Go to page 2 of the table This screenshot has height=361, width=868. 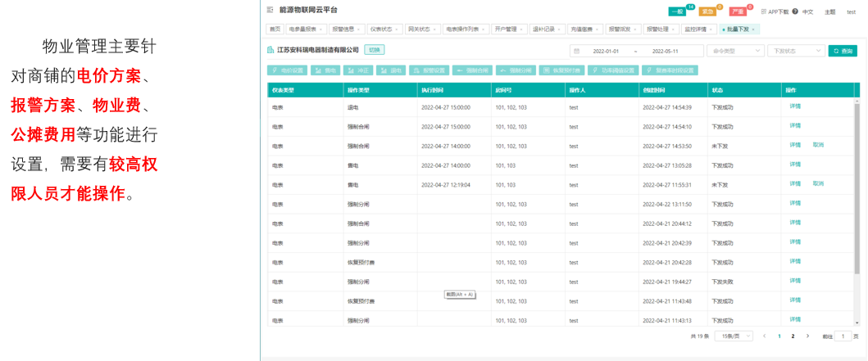pyautogui.click(x=793, y=336)
